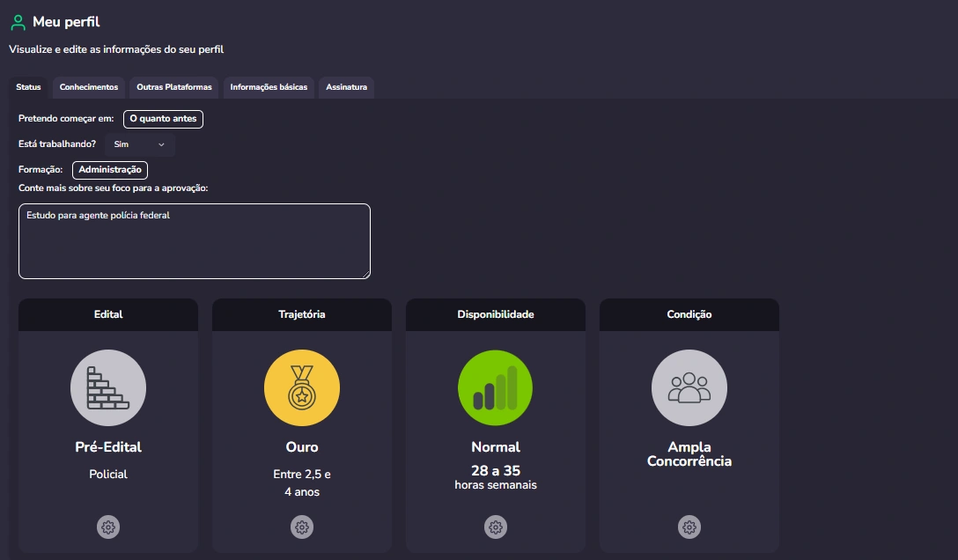The height and width of the screenshot is (560, 958).
Task: Click the O quanto antes field
Action: (163, 119)
